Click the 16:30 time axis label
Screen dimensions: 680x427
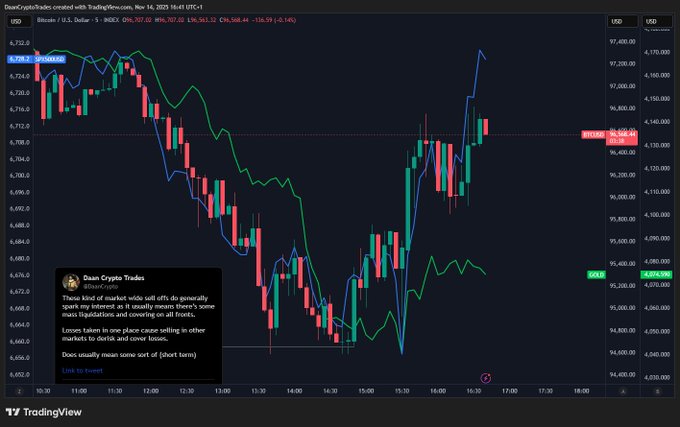pyautogui.click(x=474, y=391)
